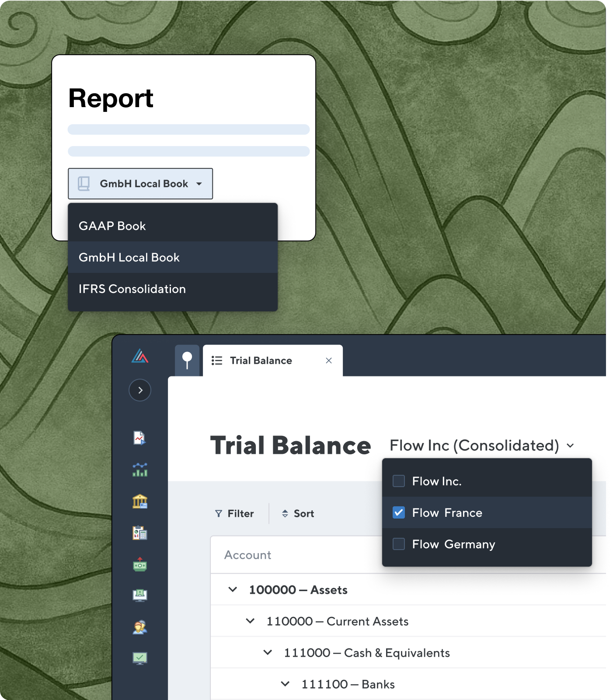Check the Flow Inc. checkbox

click(399, 481)
